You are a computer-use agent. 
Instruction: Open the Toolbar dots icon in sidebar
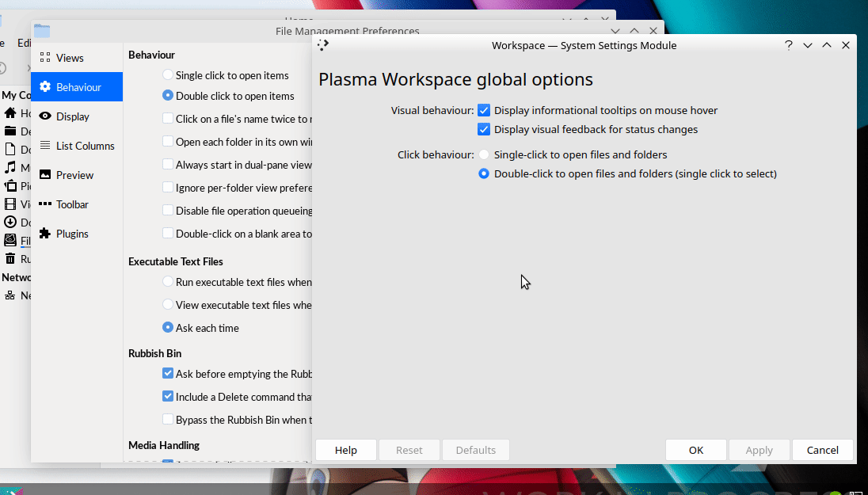tap(45, 204)
